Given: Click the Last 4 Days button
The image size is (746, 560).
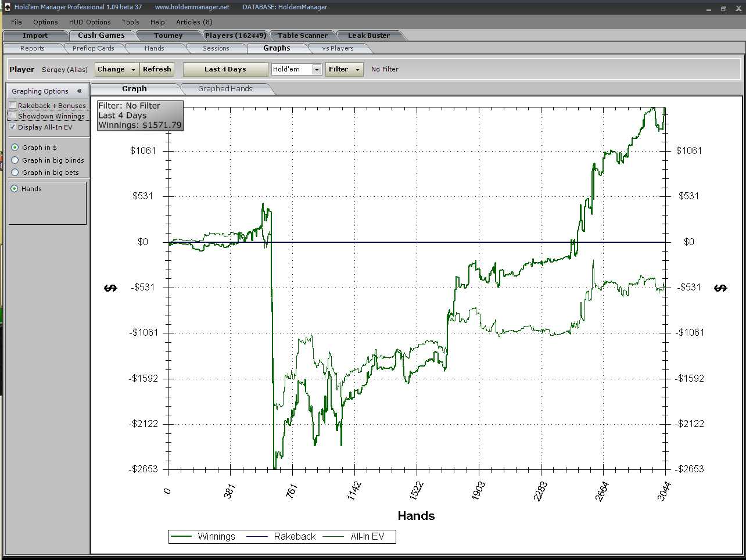Looking at the screenshot, I should tap(225, 69).
